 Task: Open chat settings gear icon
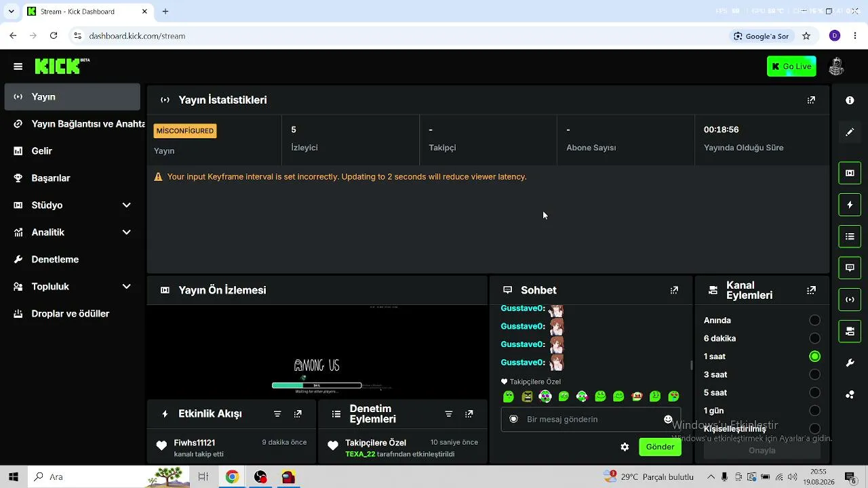(625, 447)
